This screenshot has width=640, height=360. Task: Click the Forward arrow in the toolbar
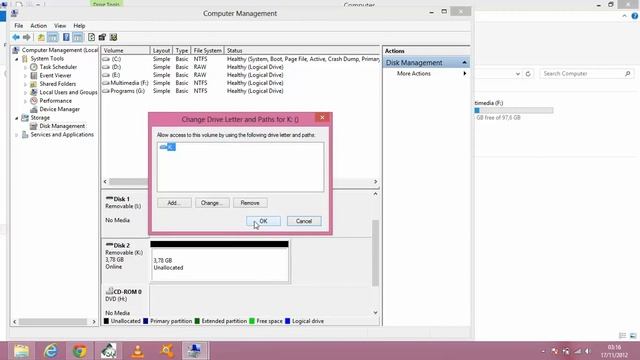click(x=27, y=38)
